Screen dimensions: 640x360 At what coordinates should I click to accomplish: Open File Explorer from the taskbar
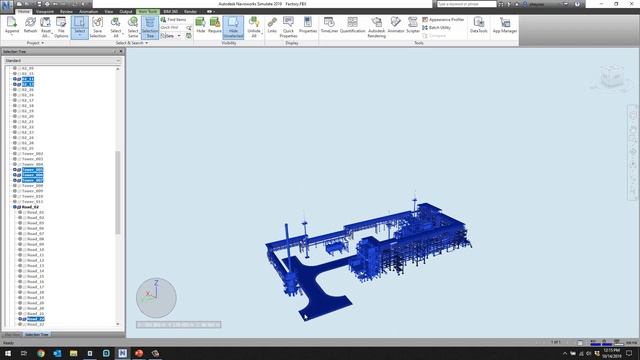coord(73,353)
